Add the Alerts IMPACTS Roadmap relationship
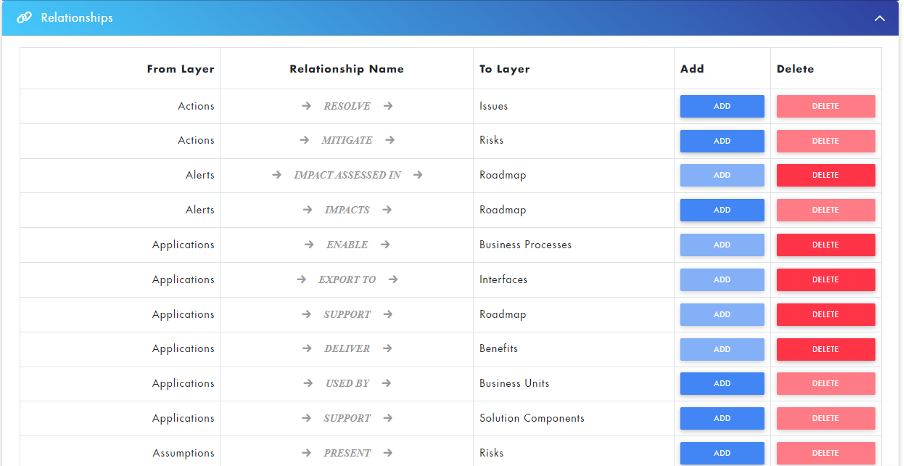The height and width of the screenshot is (466, 904). pyautogui.click(x=722, y=210)
